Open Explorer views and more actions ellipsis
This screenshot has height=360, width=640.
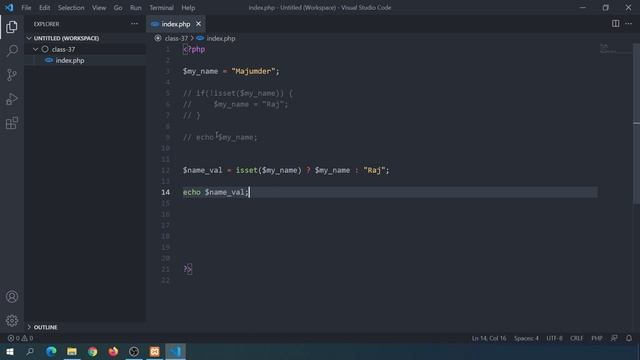134,24
